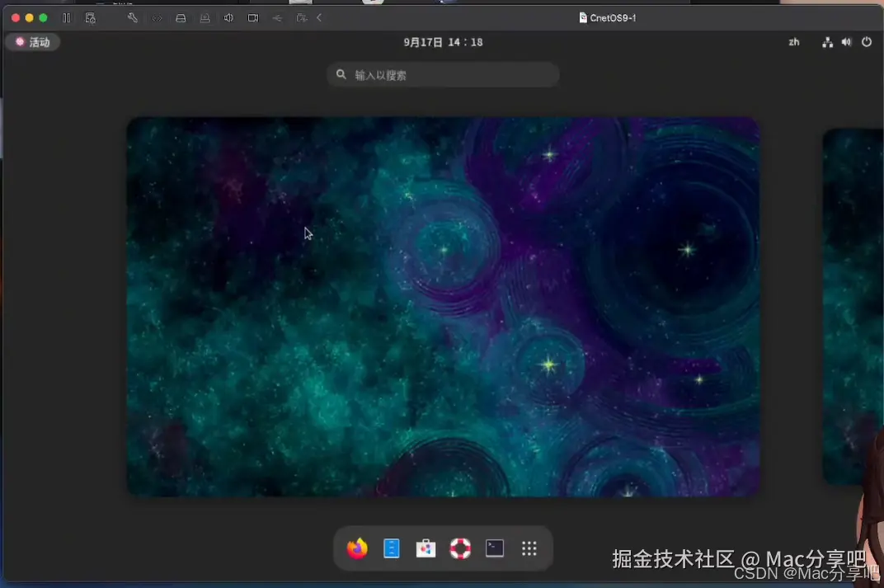Open the network status icon in top bar
Viewport: 884px width, 588px height.
[x=827, y=41]
